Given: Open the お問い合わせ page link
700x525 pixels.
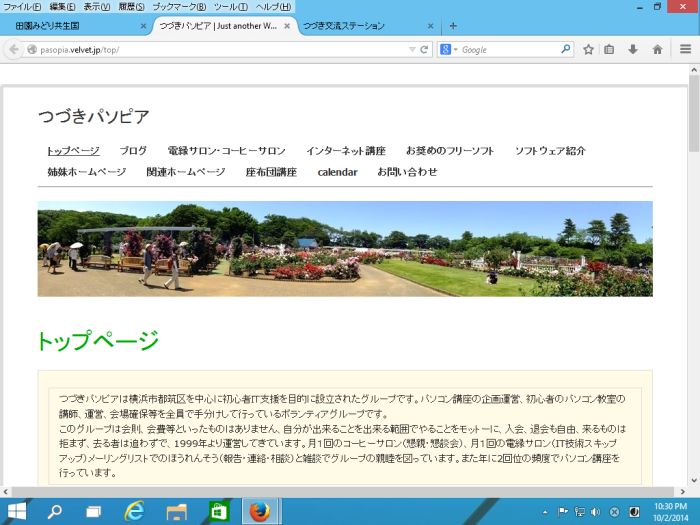Looking at the screenshot, I should tap(407, 172).
